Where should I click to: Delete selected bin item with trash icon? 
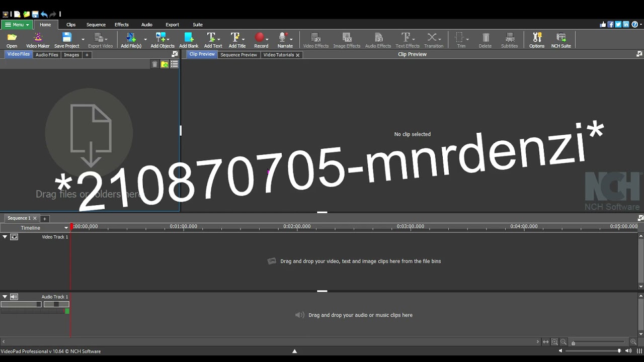[x=154, y=64]
